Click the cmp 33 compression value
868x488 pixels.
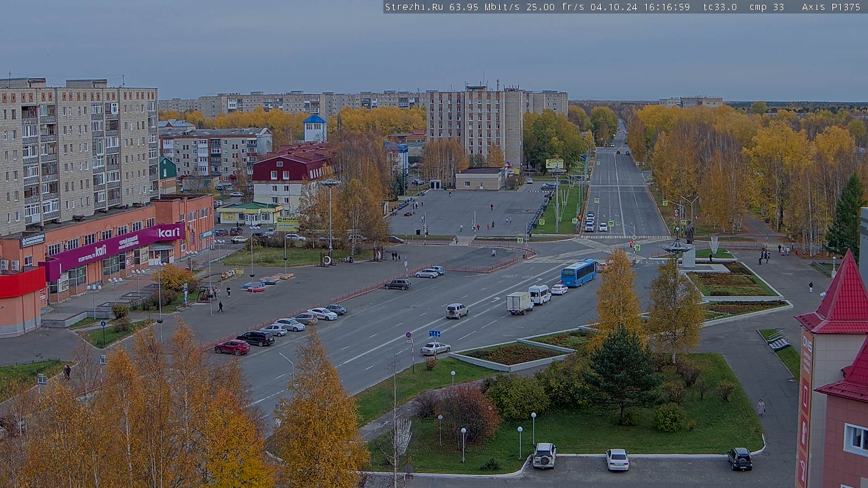[x=767, y=7]
